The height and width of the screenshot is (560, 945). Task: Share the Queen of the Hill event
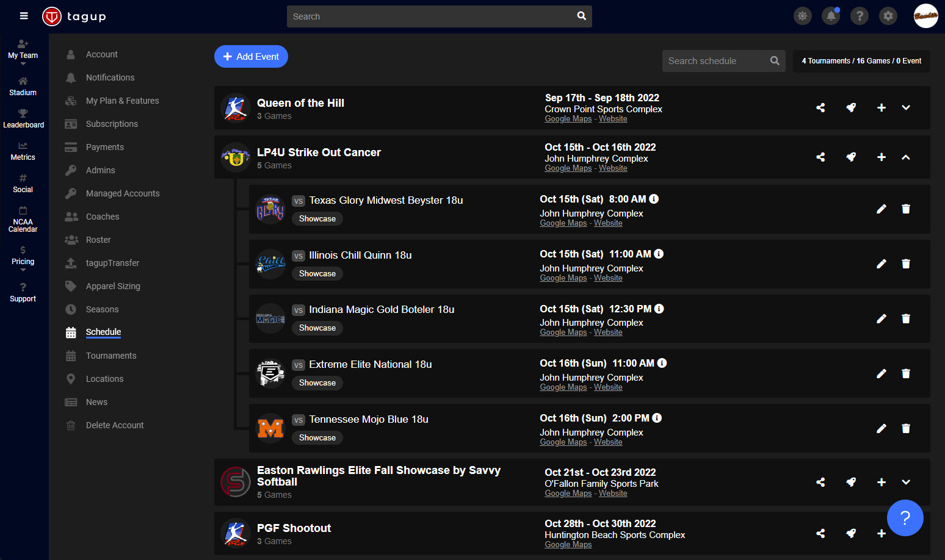[820, 107]
